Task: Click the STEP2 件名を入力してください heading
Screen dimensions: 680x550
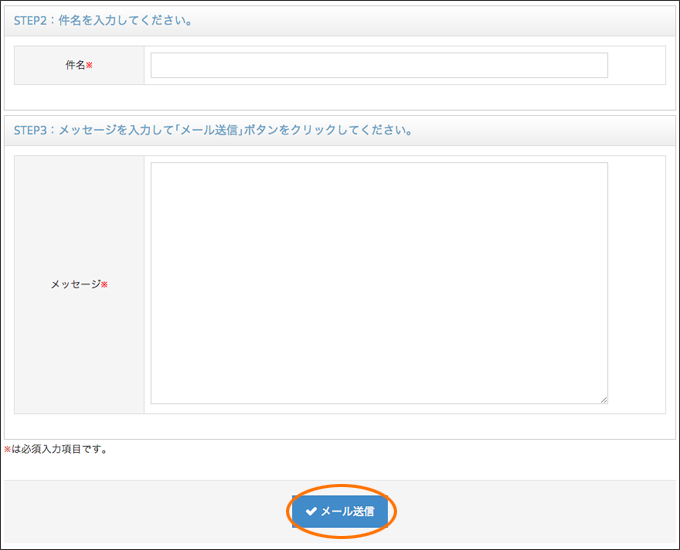Action: [103, 21]
